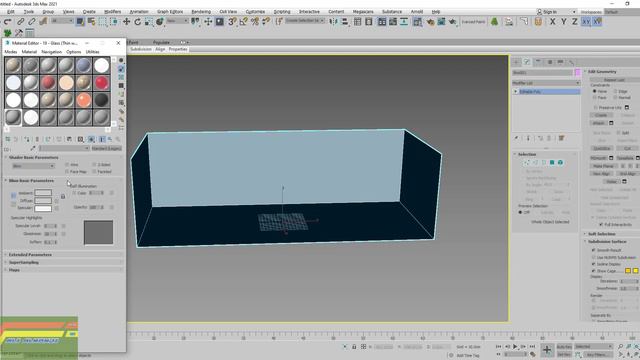640x360 pixels.
Task: Restrict to X axis button
Action: (553, 21)
